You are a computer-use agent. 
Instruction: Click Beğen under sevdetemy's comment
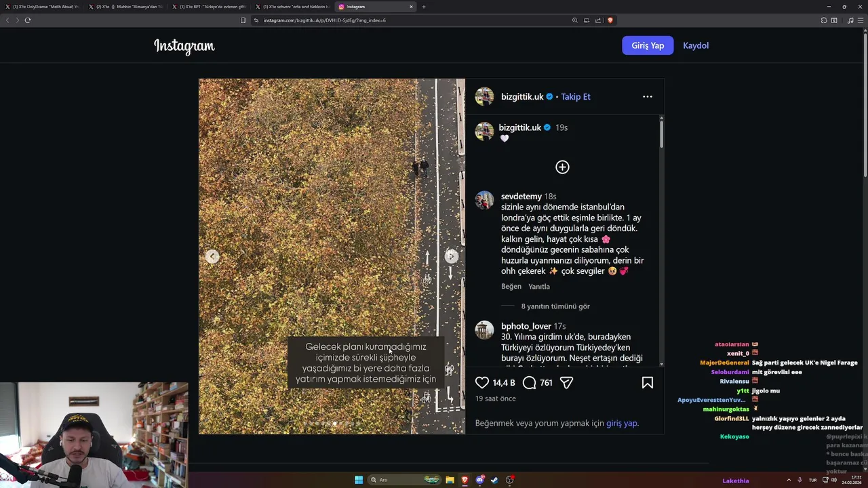(511, 287)
